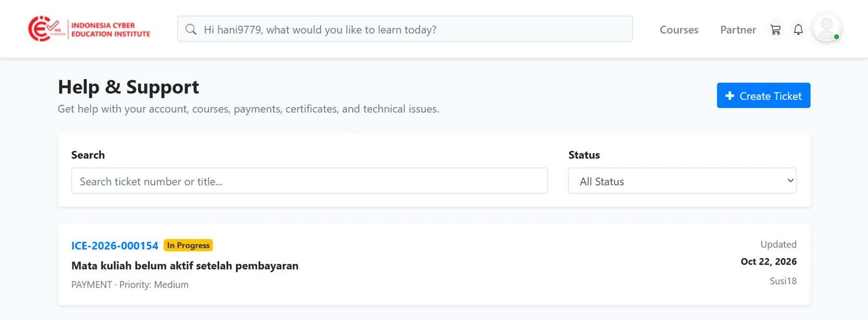The height and width of the screenshot is (320, 868).
Task: Click the Help & Support heading
Action: coord(129,87)
